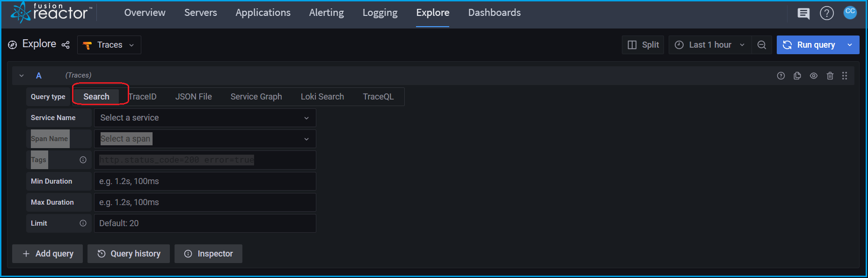Image resolution: width=868 pixels, height=278 pixels.
Task: Select the TraceQL query type
Action: [378, 97]
